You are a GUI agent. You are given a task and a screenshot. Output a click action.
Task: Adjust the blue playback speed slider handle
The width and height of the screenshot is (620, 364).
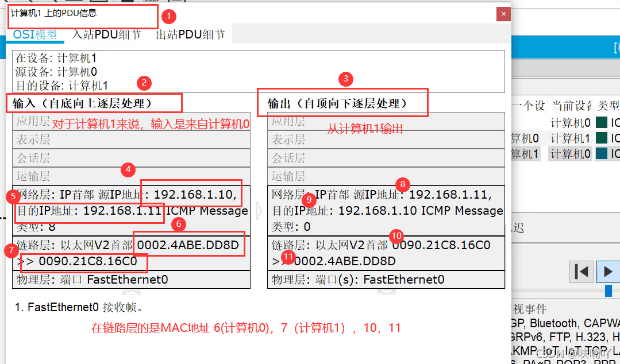(609, 291)
